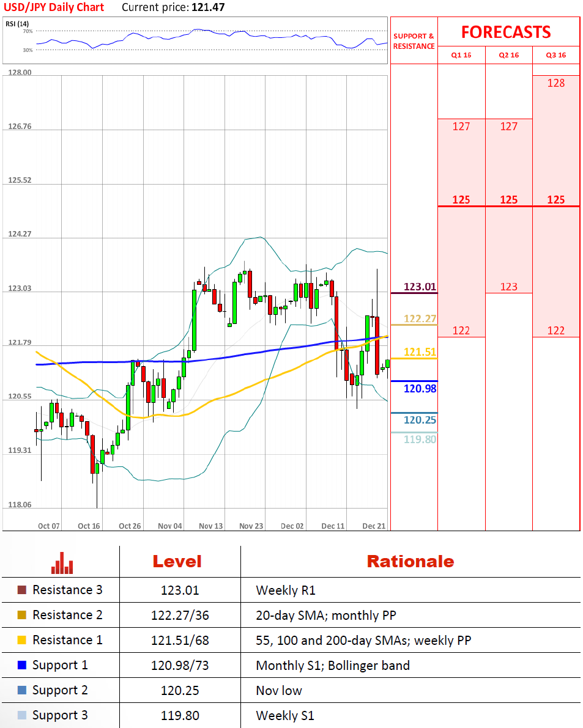
Task: Click the 127 forecast value in Q1 16
Action: point(461,127)
